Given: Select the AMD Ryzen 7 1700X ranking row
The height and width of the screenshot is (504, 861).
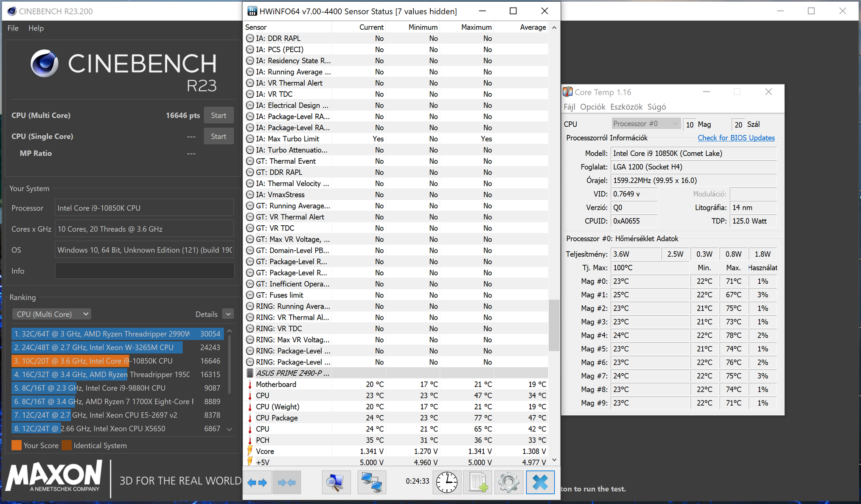Looking at the screenshot, I should pos(118,402).
